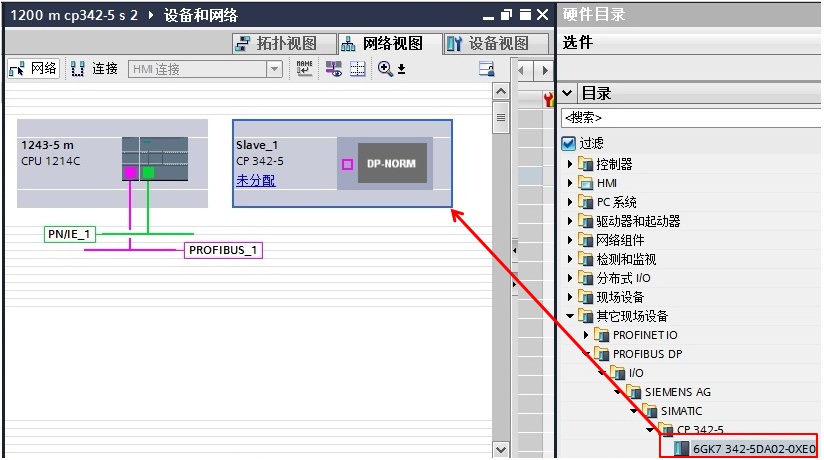Image resolution: width=824 pixels, height=460 pixels.
Task: Click the Slave_1 PROFIBUS port square
Action: pos(347,165)
